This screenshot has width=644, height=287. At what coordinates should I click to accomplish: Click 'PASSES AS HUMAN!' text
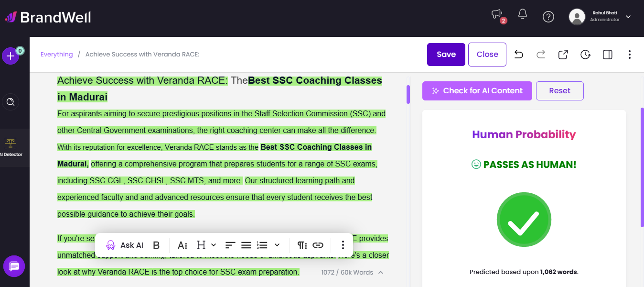tap(530, 165)
